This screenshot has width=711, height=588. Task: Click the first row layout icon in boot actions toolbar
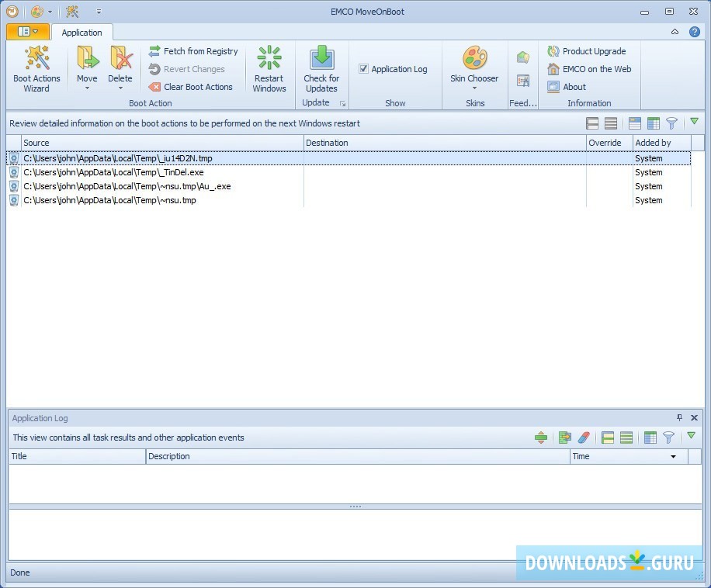pos(592,123)
